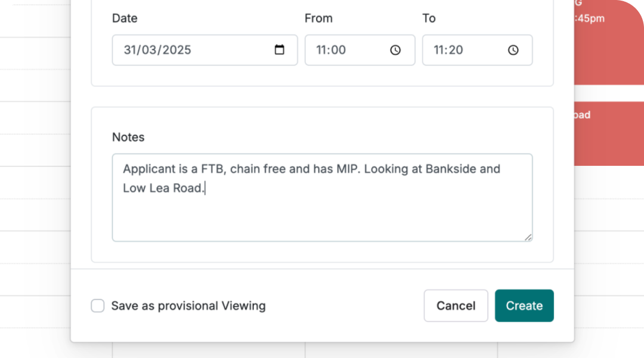This screenshot has width=644, height=358.
Task: Click the Create button
Action: [x=524, y=305]
